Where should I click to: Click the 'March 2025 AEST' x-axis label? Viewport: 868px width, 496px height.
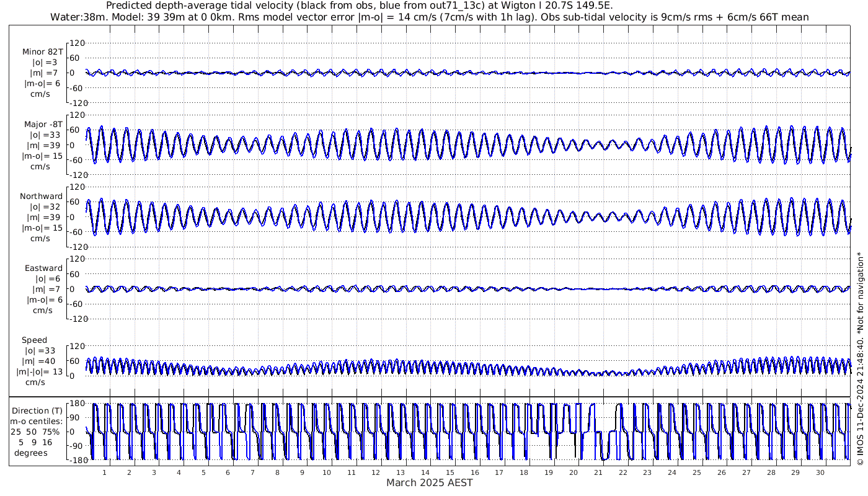(430, 482)
